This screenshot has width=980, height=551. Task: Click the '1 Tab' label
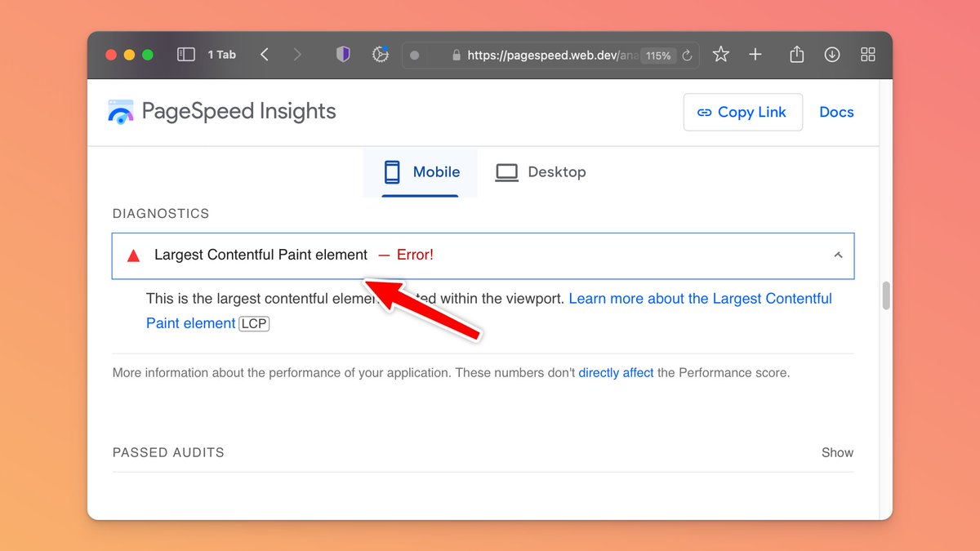coord(221,55)
